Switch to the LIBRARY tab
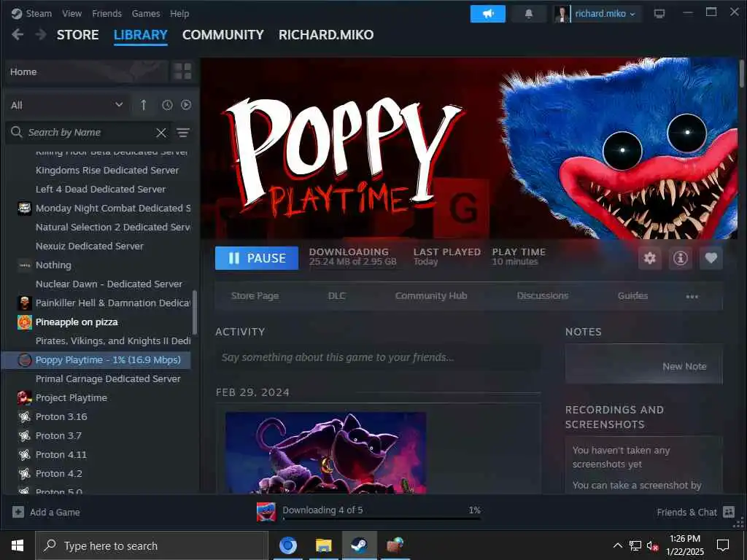Screen dimensions: 747x560 pyautogui.click(x=141, y=35)
